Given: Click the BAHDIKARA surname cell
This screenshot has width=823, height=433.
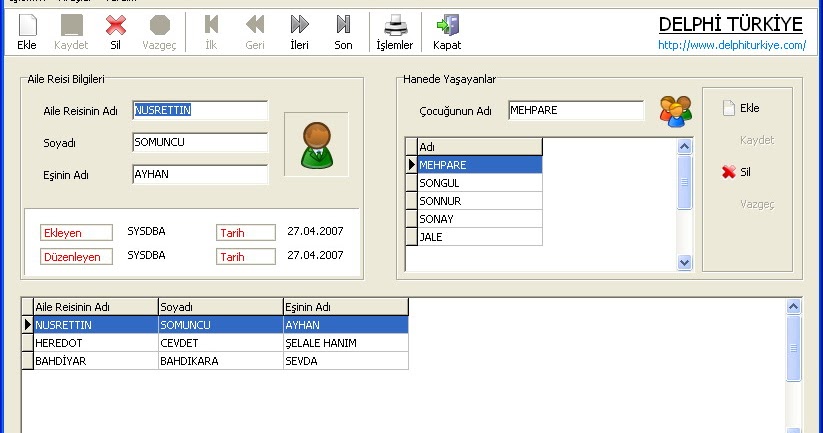Looking at the screenshot, I should pos(220,361).
